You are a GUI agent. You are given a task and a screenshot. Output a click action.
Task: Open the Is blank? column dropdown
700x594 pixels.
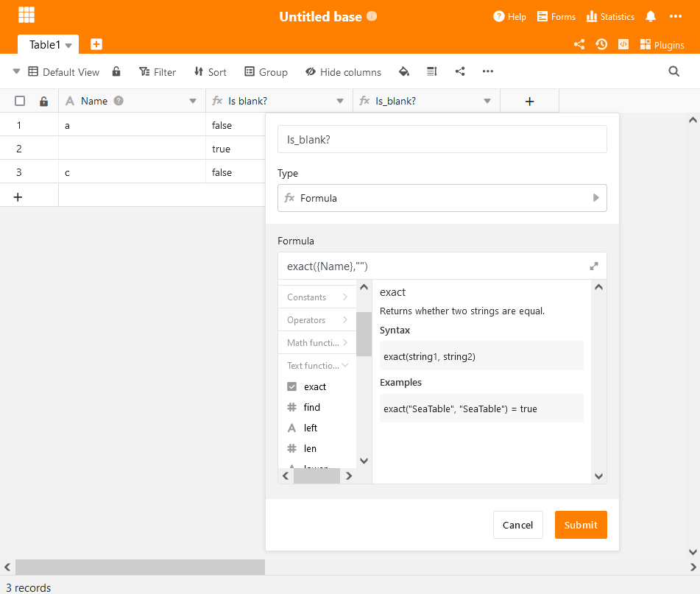[x=339, y=101]
